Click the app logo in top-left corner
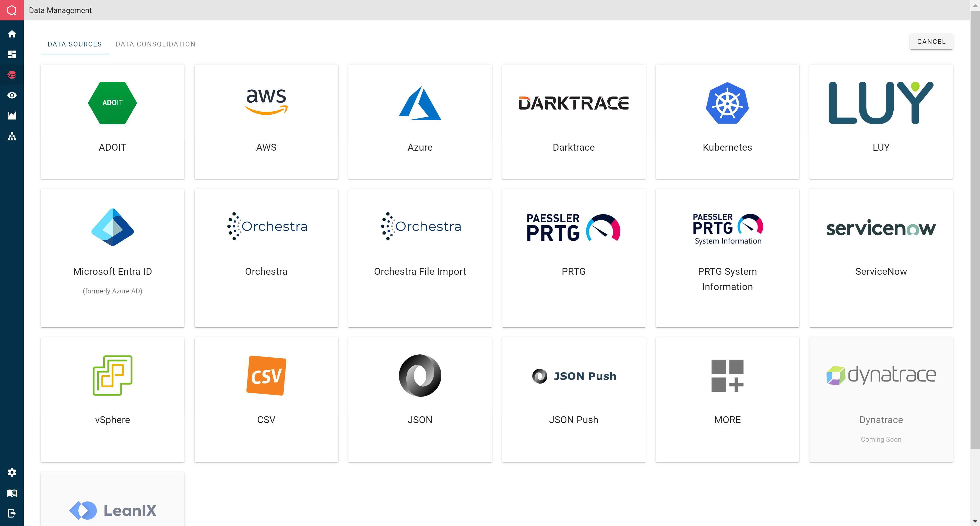980x526 pixels. (x=12, y=10)
